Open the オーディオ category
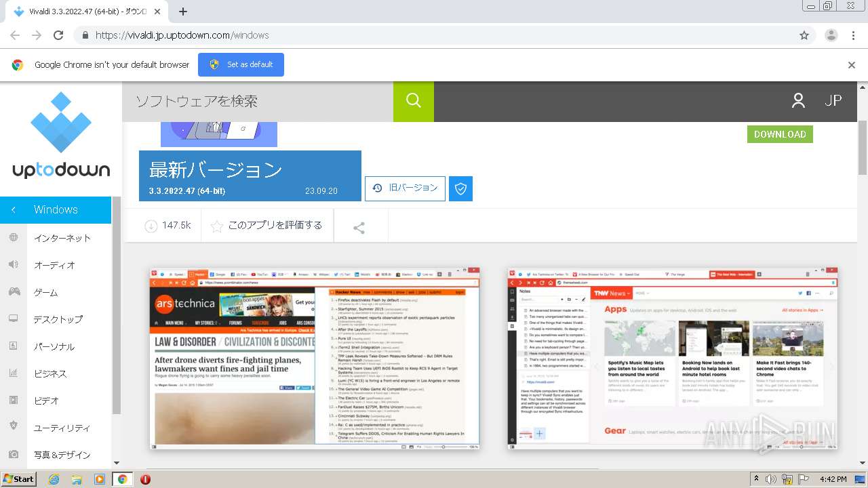Image resolution: width=868 pixels, height=488 pixels. (54, 265)
